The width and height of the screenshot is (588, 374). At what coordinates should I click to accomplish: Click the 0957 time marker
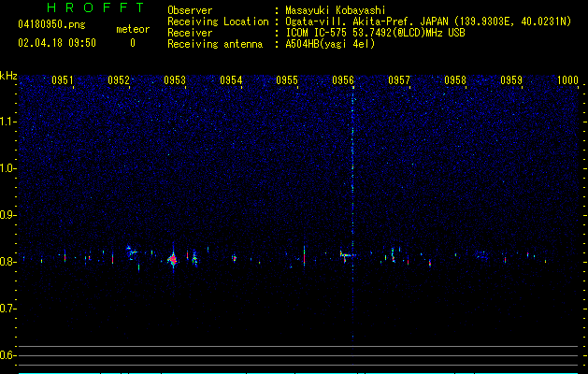(399, 80)
